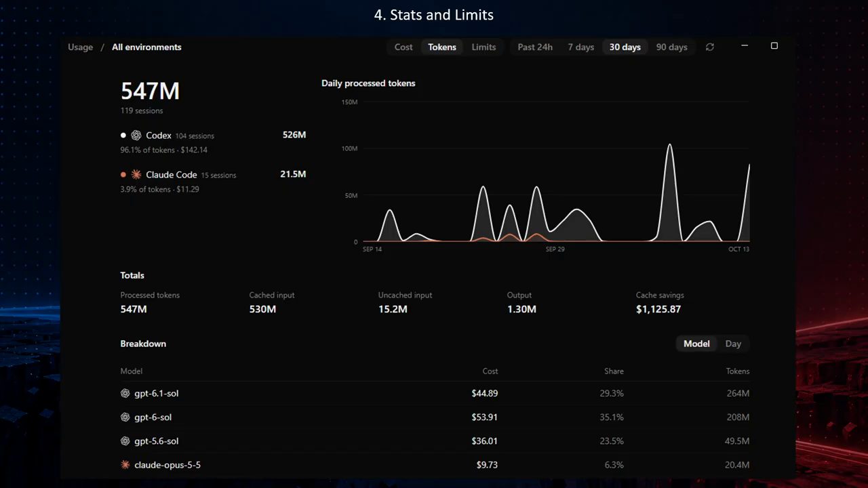Sort breakdown by Tokens column header
Image resolution: width=868 pixels, height=488 pixels.
(737, 371)
